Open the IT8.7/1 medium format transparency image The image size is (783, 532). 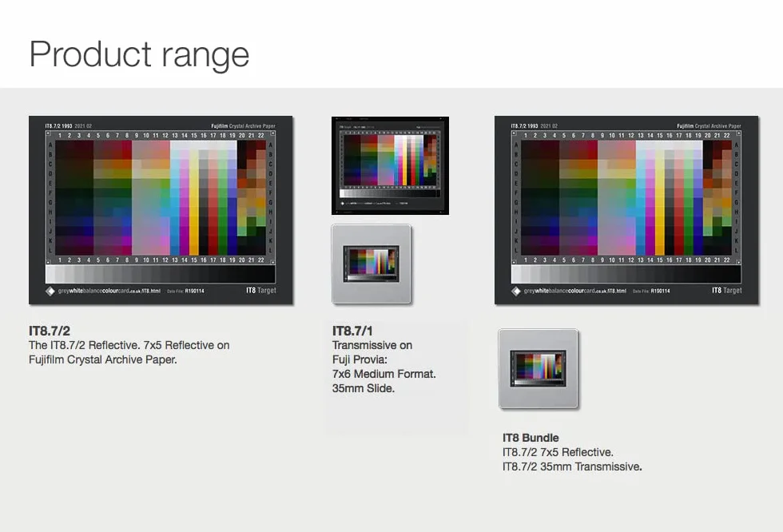390,165
